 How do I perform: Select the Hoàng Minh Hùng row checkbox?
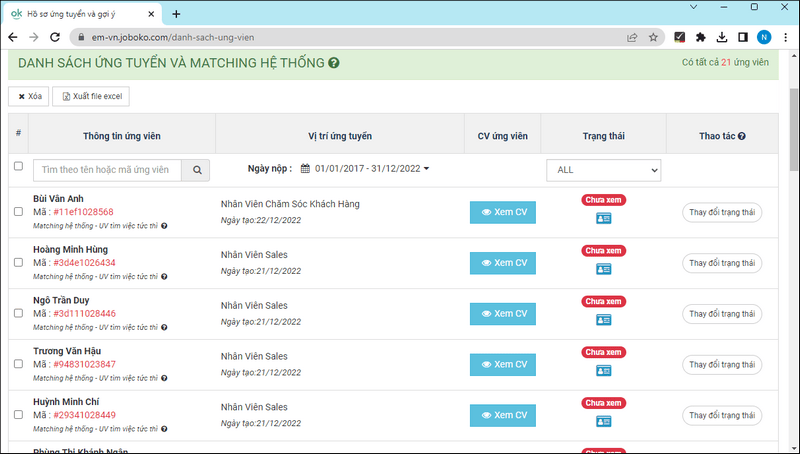tap(18, 263)
